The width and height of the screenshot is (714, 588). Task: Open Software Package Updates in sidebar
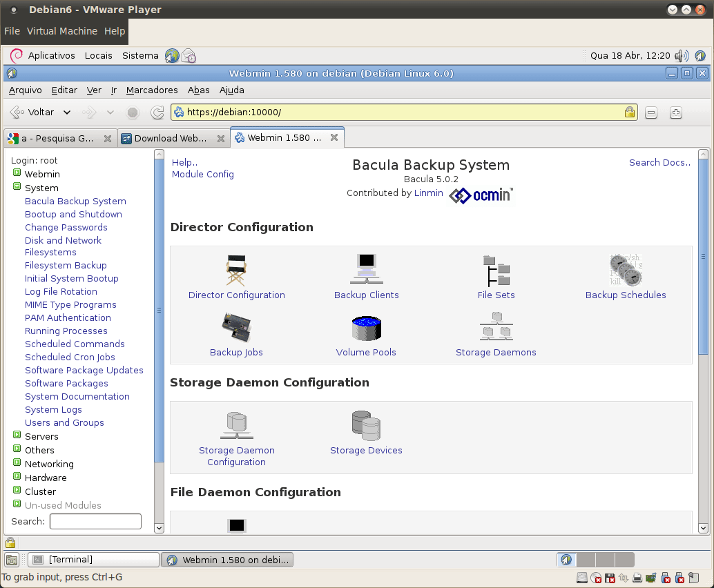tap(84, 371)
